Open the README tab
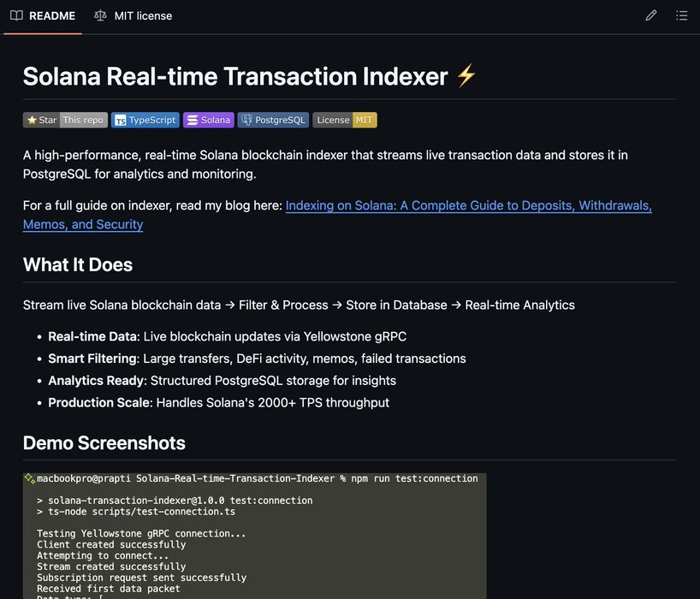Screen dimensions: 700x599 [43, 16]
